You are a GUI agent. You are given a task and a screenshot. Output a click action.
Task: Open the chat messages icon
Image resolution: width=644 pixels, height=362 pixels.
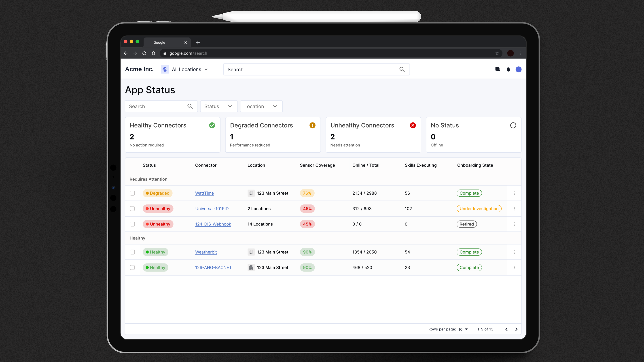coord(498,69)
